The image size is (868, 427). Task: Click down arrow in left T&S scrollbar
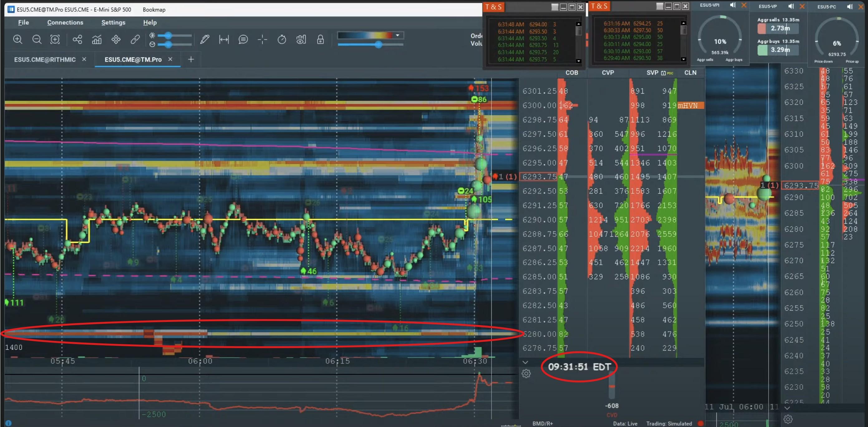(578, 61)
